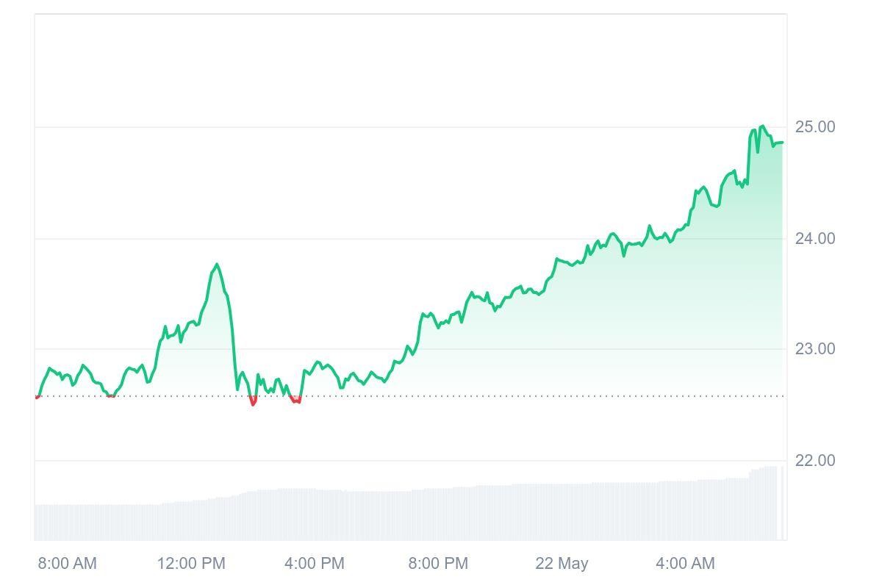Viewport: 882px width, 588px height.
Task: Select the 4:00 AM time axis label
Action: [685, 564]
